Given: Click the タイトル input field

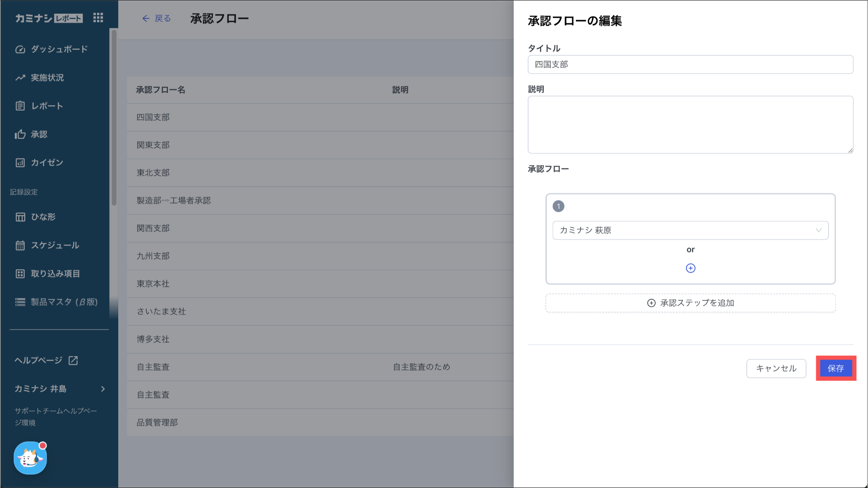Looking at the screenshot, I should pos(690,64).
